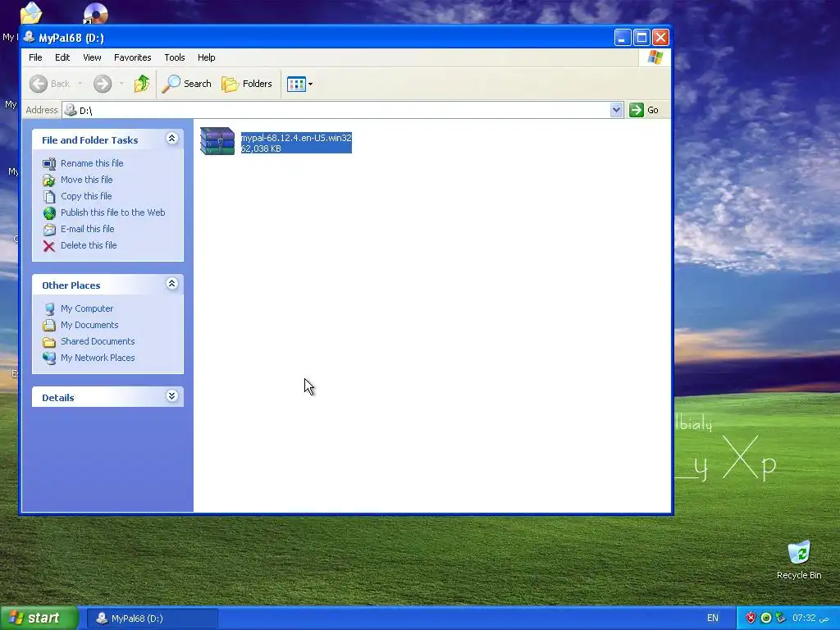Minimize the MyPal68 window
This screenshot has height=630, width=840.
622,38
